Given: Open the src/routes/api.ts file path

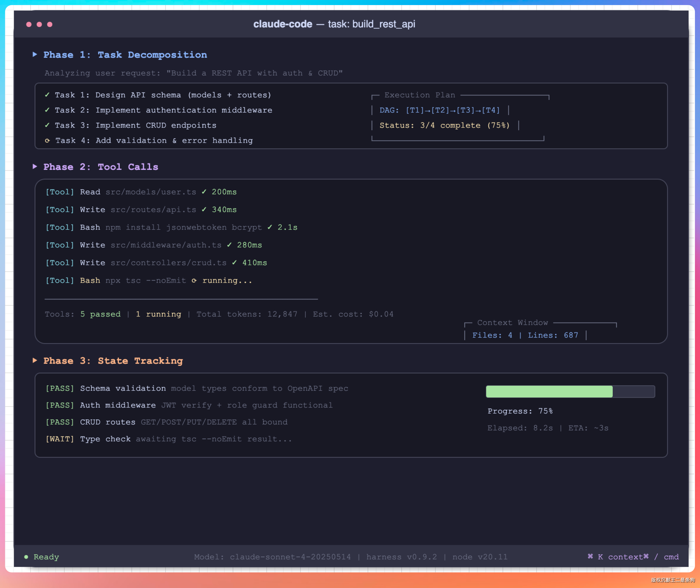Looking at the screenshot, I should 153,210.
